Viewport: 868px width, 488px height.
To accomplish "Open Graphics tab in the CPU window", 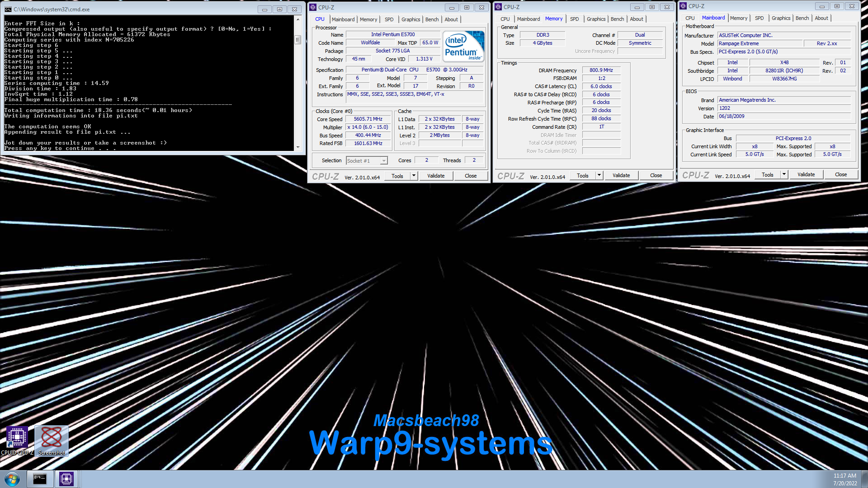I will [411, 19].
